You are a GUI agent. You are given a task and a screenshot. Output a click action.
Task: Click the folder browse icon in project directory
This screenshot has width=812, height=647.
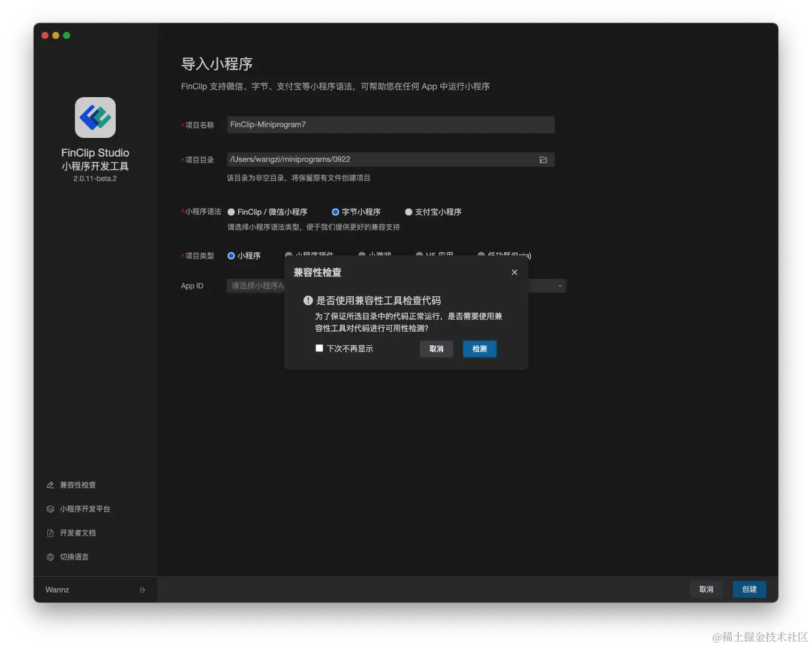543,160
